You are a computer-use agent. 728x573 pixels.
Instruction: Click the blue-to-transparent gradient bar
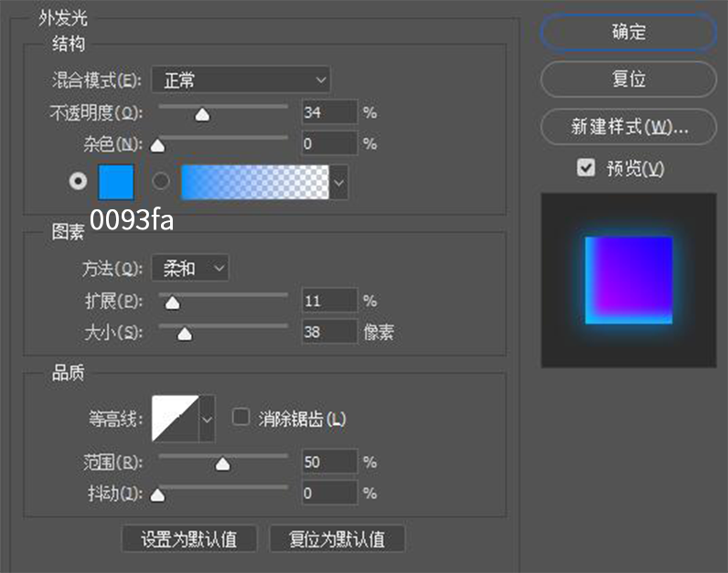click(x=254, y=183)
